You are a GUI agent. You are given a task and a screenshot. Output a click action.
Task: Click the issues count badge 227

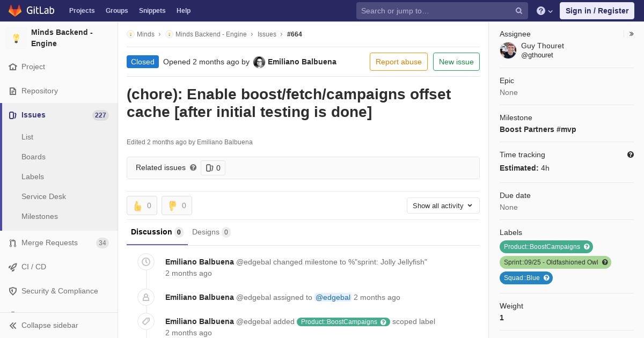click(100, 115)
